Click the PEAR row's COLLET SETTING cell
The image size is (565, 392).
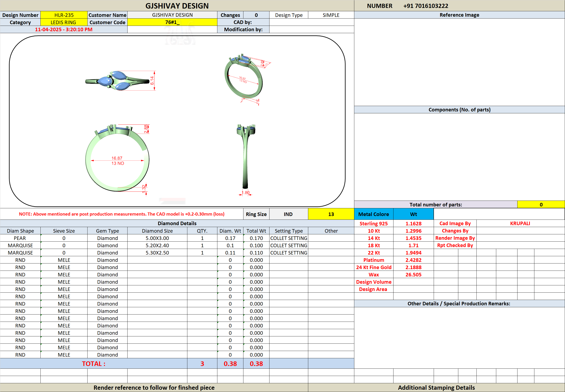tap(288, 238)
